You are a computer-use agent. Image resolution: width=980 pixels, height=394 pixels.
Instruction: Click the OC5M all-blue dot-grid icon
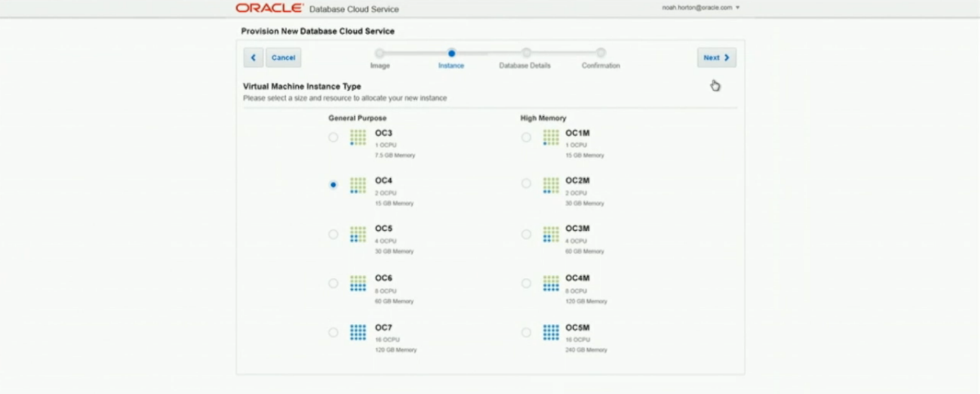[551, 332]
